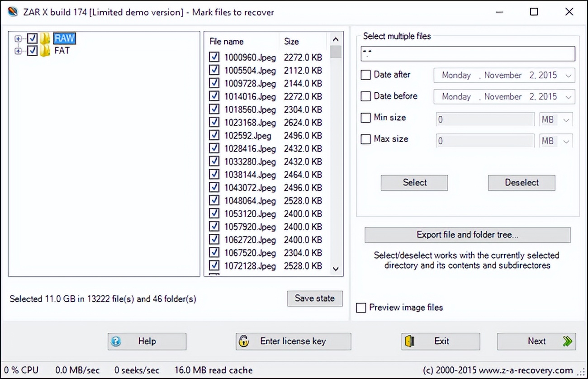Screen dimensions: 588x379
Task: Click the door icon on Exit button
Action: (x=410, y=341)
